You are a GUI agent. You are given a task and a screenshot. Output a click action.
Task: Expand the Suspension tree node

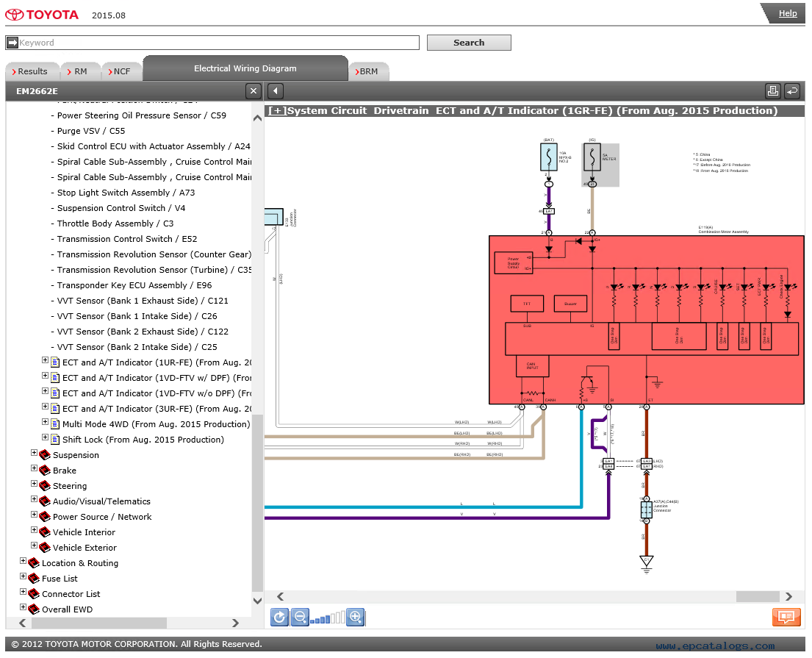(35, 453)
